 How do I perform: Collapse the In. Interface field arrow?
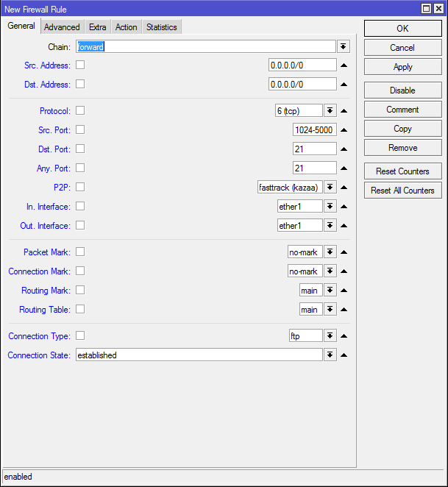pyautogui.click(x=344, y=207)
